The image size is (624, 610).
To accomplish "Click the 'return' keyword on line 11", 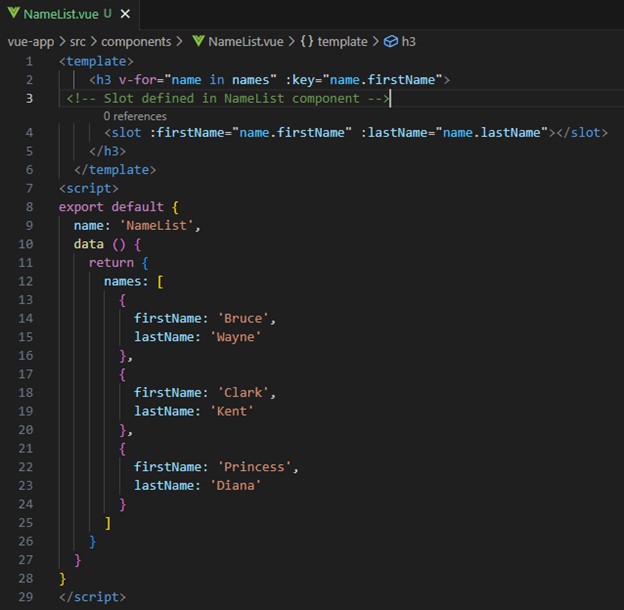I will click(x=111, y=263).
